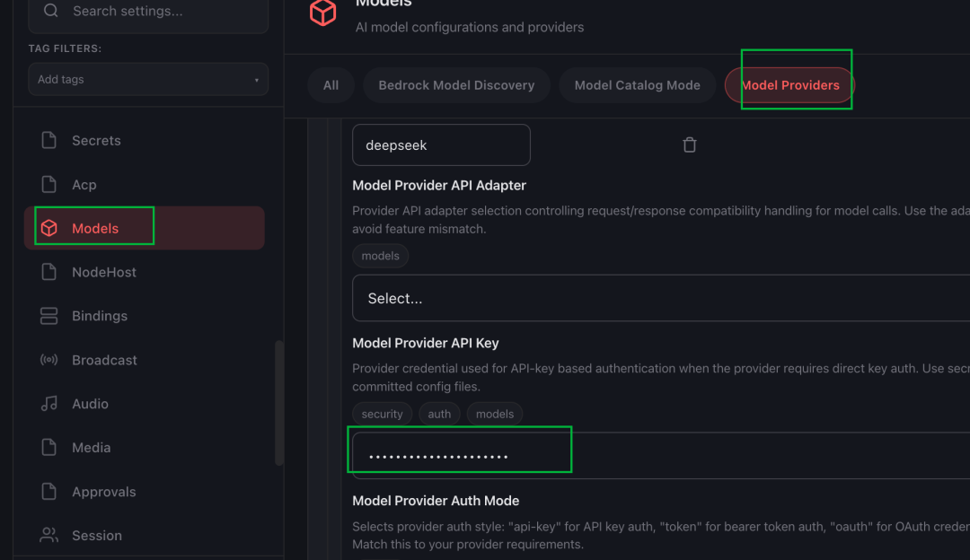
Task: Click the auth tag chip
Action: pos(439,414)
